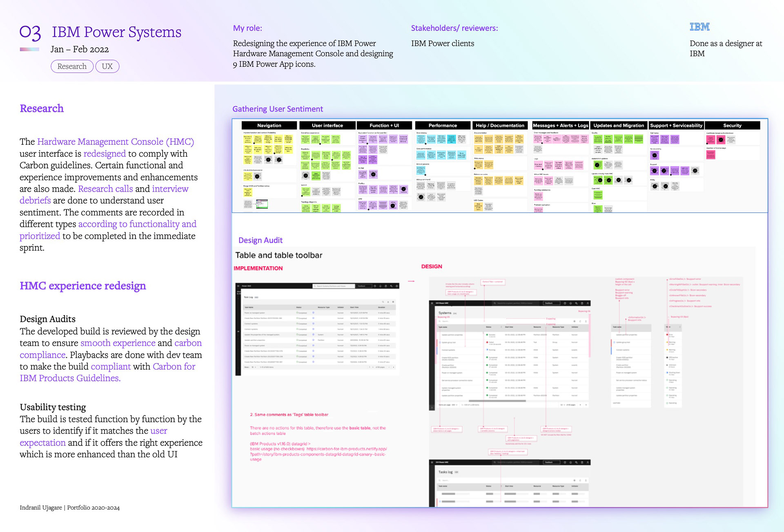Click the IBM logo at top right

coord(699,27)
